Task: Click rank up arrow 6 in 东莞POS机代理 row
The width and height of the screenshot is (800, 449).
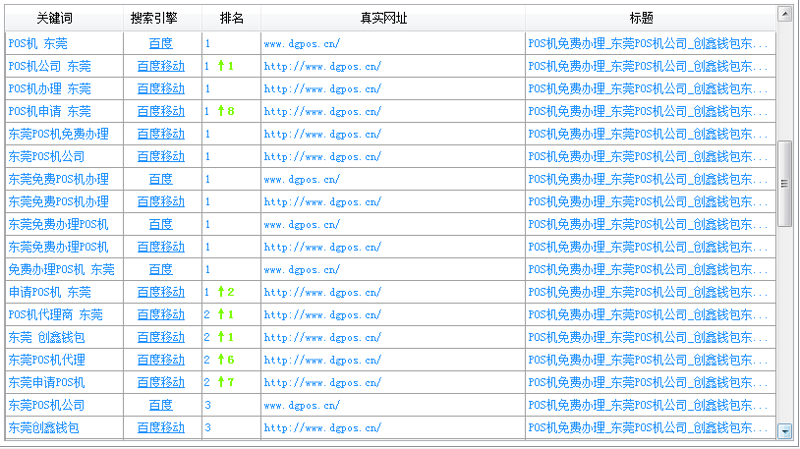Action: click(x=226, y=360)
